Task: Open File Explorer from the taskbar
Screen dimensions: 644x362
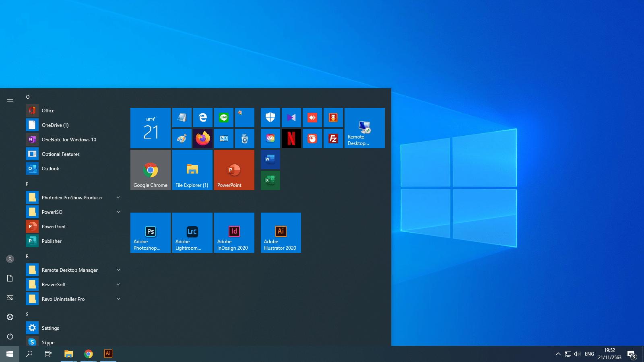Action: click(x=69, y=354)
